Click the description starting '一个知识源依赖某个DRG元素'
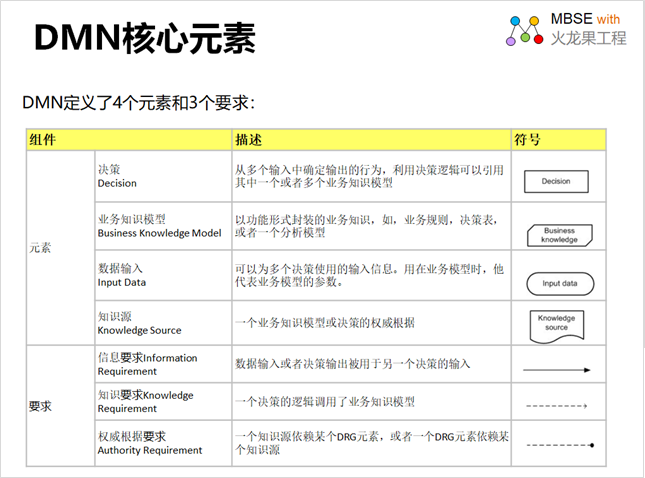 click(x=371, y=443)
